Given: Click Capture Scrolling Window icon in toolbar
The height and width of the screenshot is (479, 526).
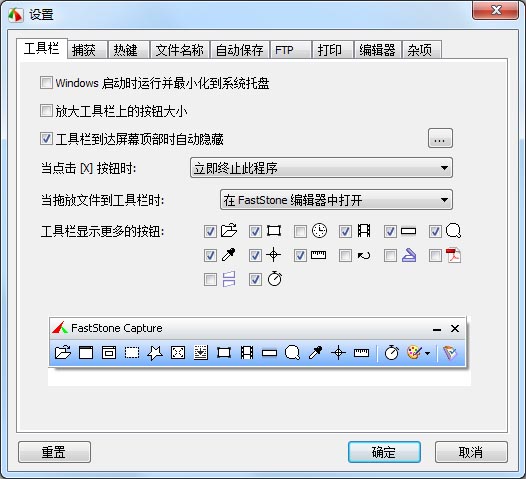Looking at the screenshot, I should [201, 353].
